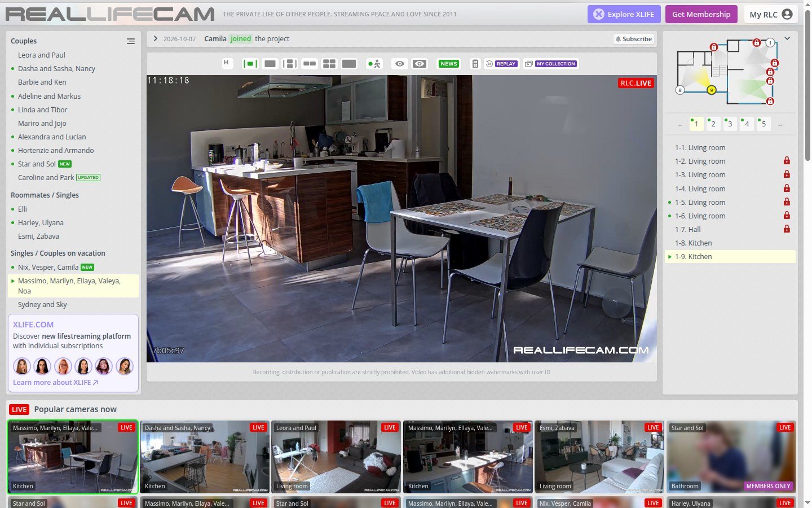Open the NEWS badge in toolbar
812x508 pixels.
click(x=449, y=64)
